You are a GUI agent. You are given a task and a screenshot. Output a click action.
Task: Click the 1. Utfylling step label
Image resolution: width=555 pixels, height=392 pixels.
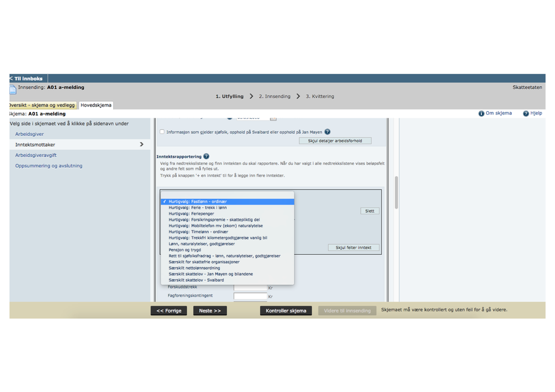pyautogui.click(x=229, y=96)
